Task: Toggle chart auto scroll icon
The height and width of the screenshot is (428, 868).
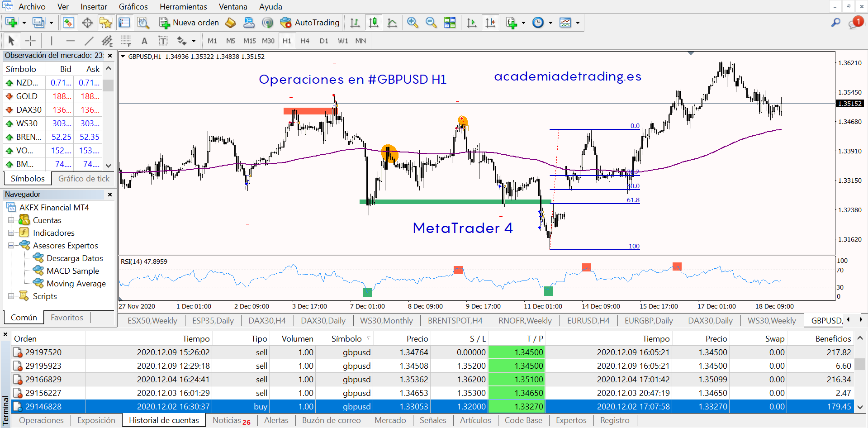Action: 471,22
